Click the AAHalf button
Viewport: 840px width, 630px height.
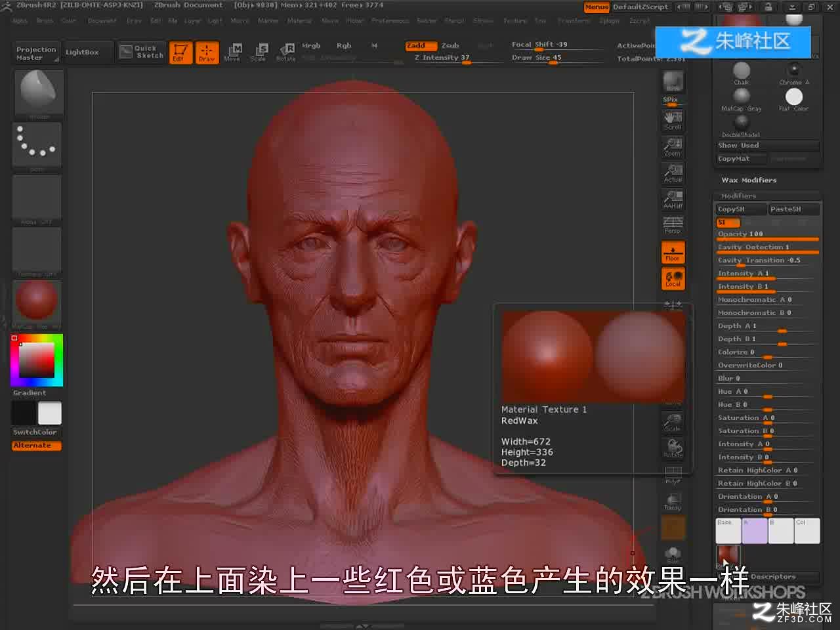[673, 198]
